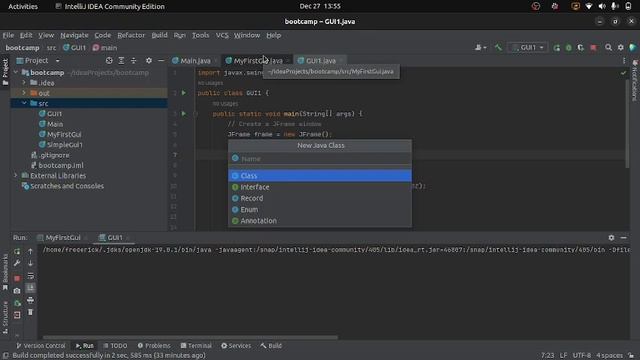The width and height of the screenshot is (640, 360).
Task: Toggle read-only lock in status bar
Action: pyautogui.click(x=631, y=356)
